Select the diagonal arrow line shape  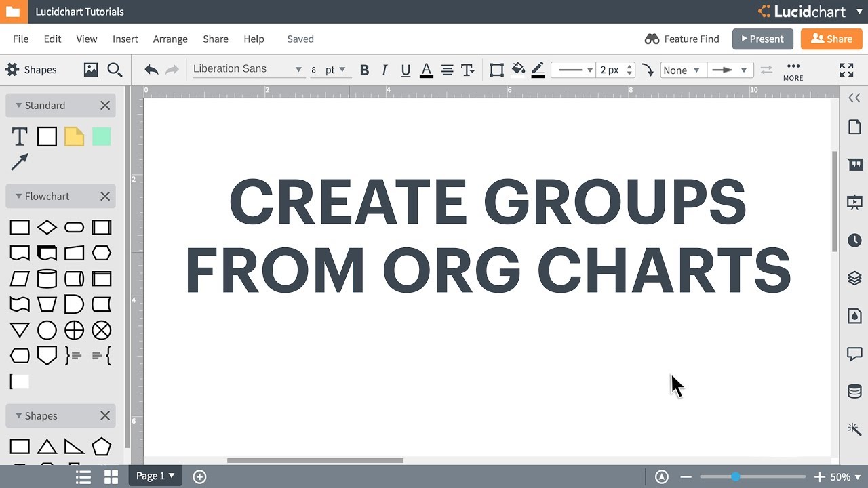point(20,162)
